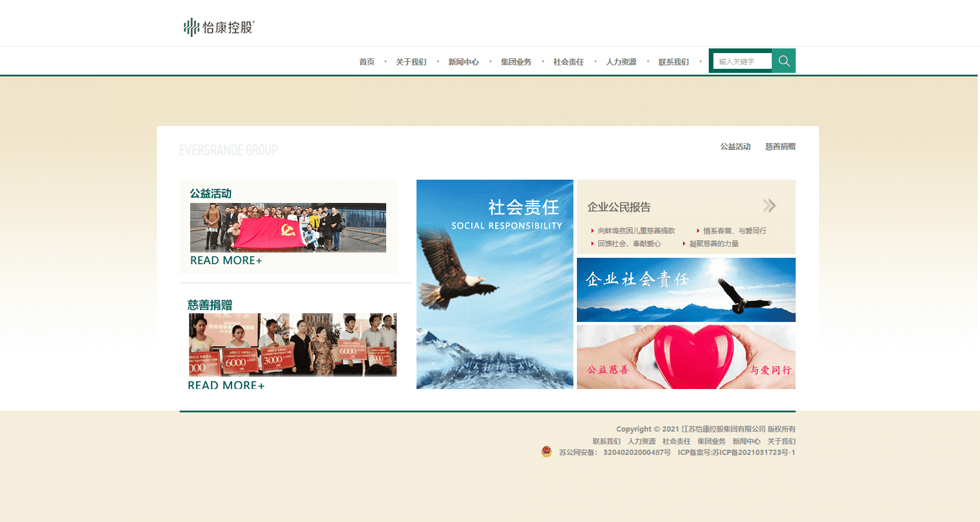Screen dimensions: 980x522
Task: Switch to the 慈善捐赠 tab
Action: (x=780, y=146)
